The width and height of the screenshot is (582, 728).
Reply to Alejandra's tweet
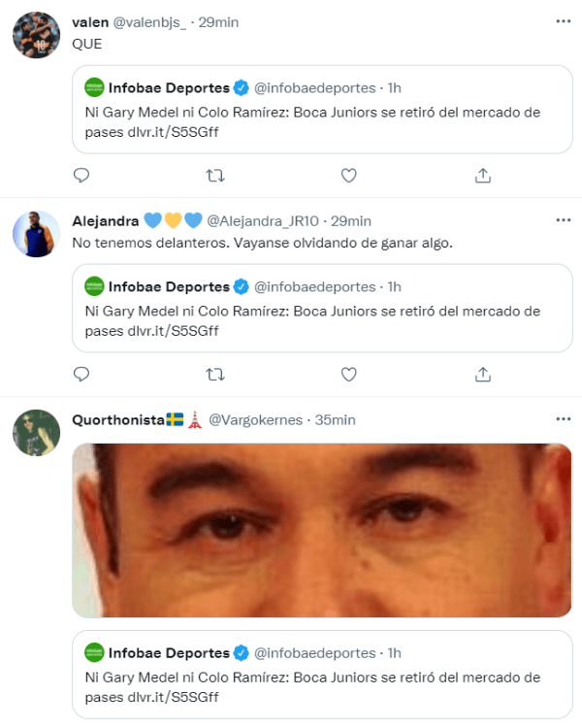coord(81,374)
